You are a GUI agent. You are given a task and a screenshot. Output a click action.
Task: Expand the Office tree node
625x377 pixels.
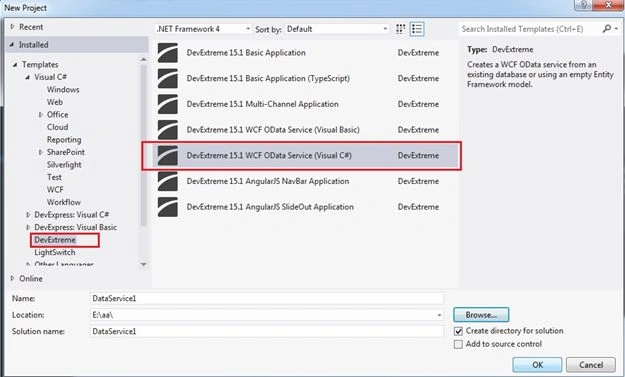(x=41, y=115)
